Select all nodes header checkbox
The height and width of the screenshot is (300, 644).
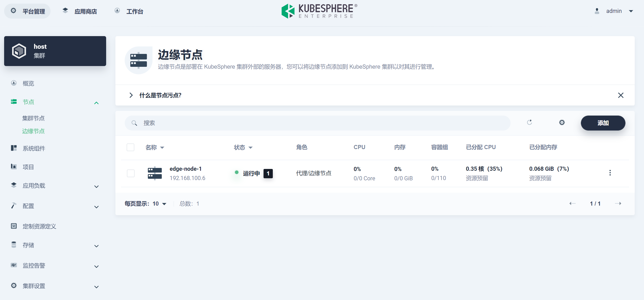click(x=131, y=147)
